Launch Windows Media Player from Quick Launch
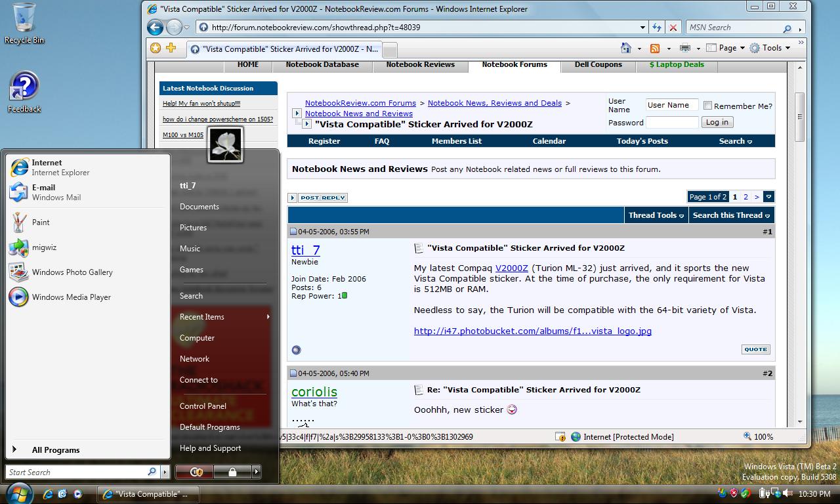Viewport: 840px width, 504px height. [78, 493]
